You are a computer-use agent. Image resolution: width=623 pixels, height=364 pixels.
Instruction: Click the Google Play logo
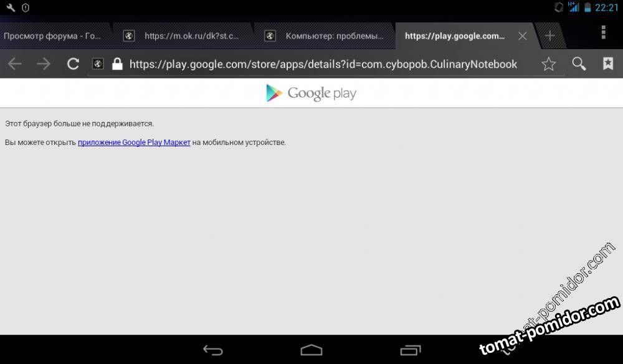coord(311,93)
